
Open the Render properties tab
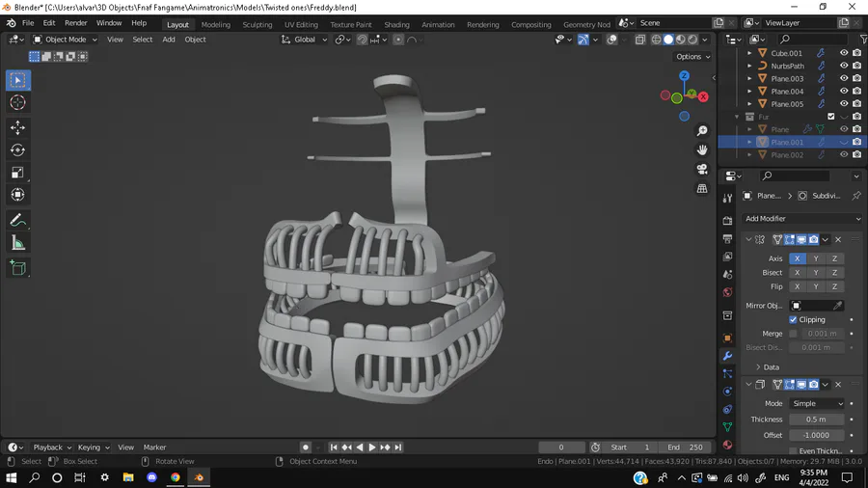[727, 221]
